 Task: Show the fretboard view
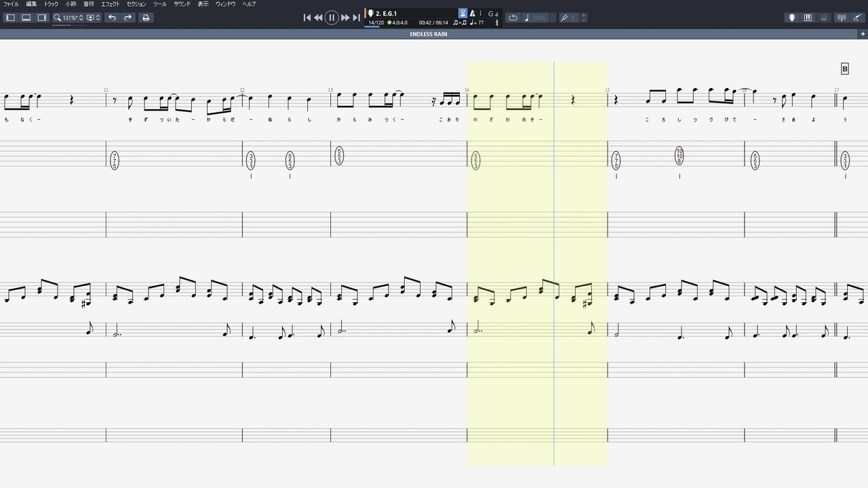tap(792, 18)
